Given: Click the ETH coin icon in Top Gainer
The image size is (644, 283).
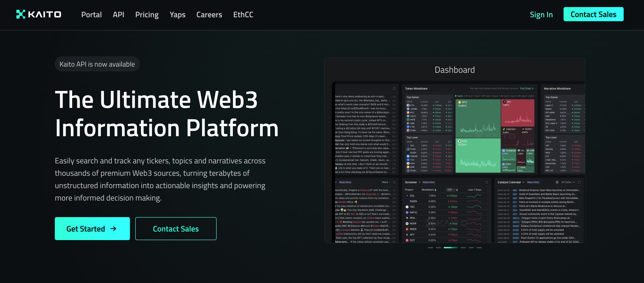Looking at the screenshot, I should click(408, 105).
